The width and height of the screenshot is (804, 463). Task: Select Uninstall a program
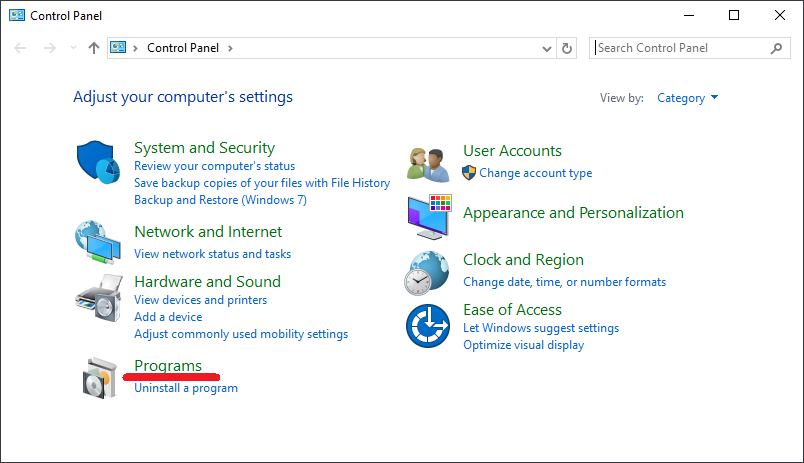coord(186,388)
